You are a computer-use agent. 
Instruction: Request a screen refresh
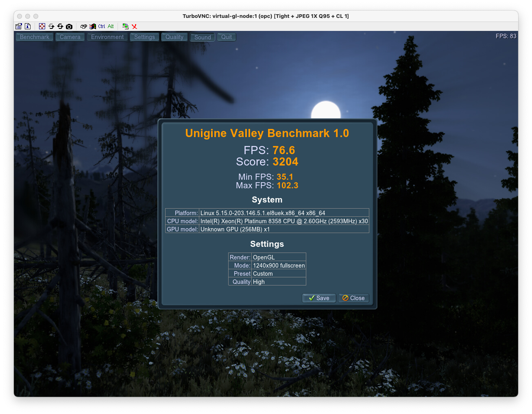51,26
